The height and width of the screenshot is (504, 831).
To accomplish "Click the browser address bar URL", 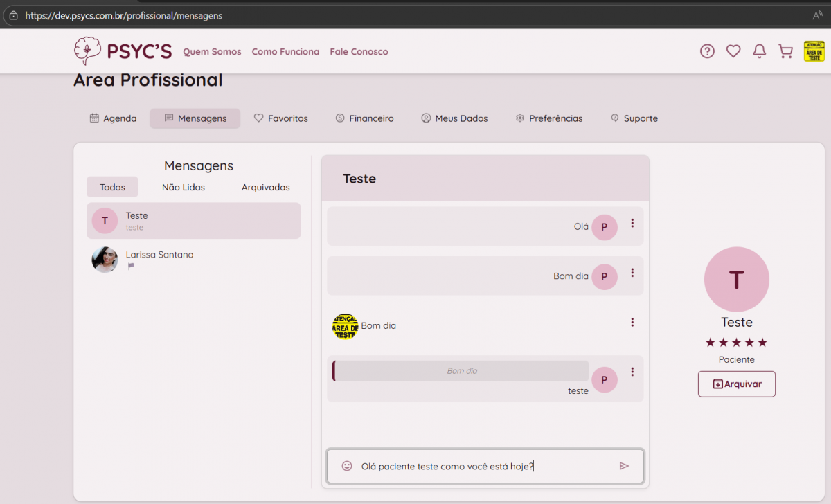I will click(125, 15).
